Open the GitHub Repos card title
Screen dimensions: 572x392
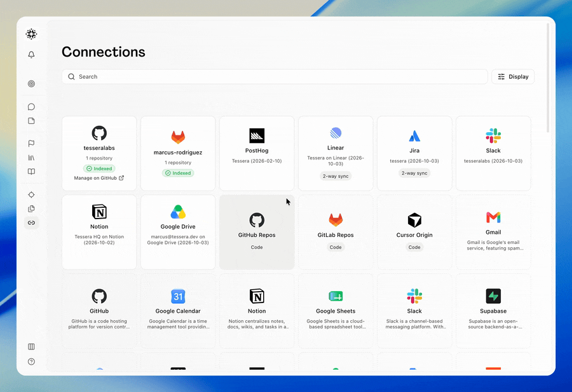(257, 235)
